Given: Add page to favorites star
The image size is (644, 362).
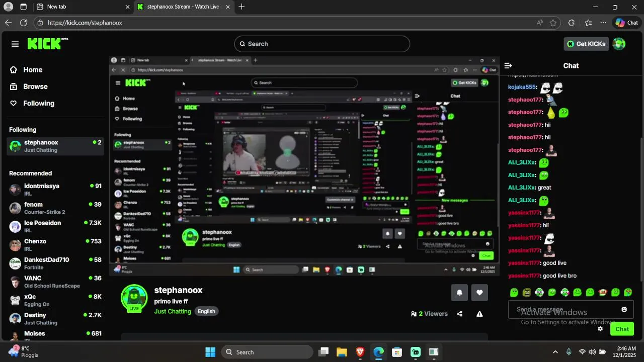Looking at the screenshot, I should pos(553,23).
